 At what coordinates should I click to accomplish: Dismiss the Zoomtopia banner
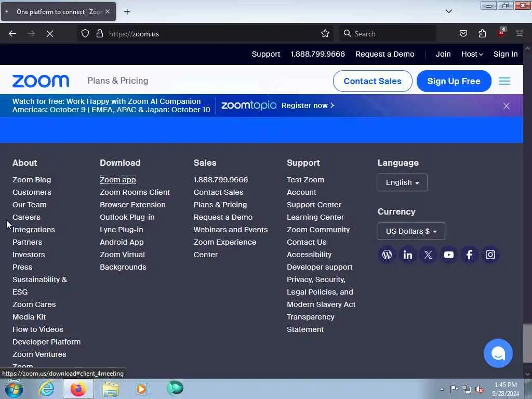pyautogui.click(x=506, y=106)
